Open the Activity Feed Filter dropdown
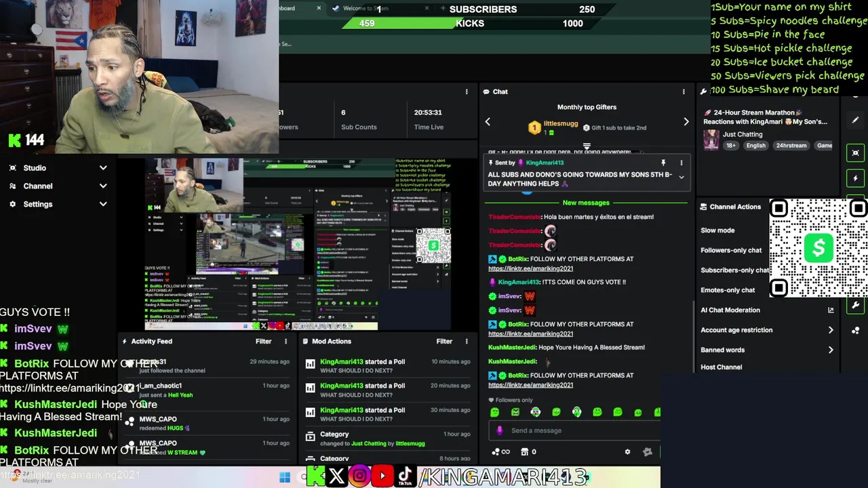 [264, 342]
